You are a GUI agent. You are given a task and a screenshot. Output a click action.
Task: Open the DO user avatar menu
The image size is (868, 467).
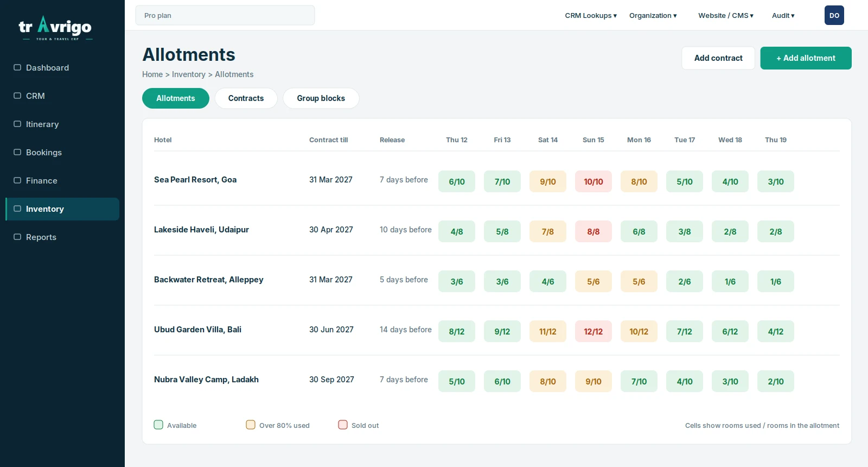[834, 15]
